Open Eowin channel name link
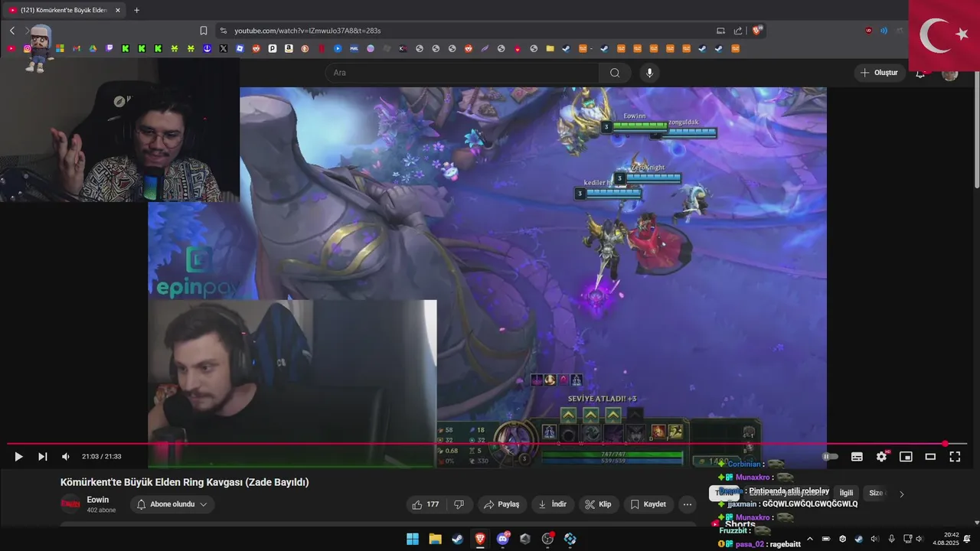Viewport: 980px width, 551px height. pos(98,500)
